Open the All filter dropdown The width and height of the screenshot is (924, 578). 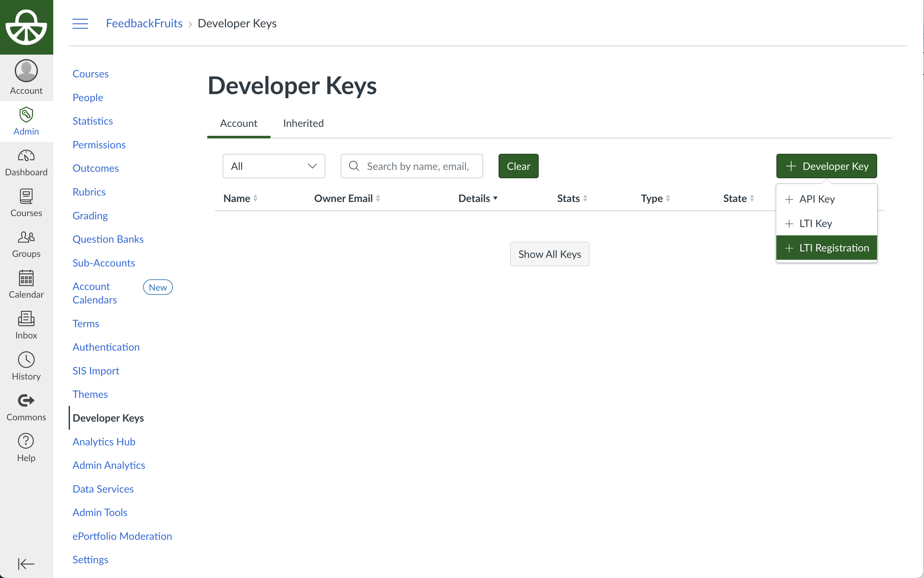(x=274, y=166)
